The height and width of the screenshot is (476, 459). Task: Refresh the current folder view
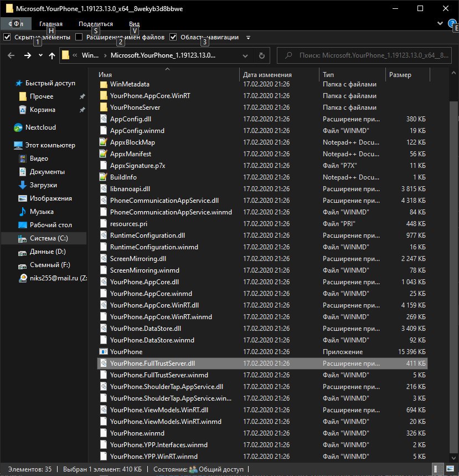click(261, 56)
